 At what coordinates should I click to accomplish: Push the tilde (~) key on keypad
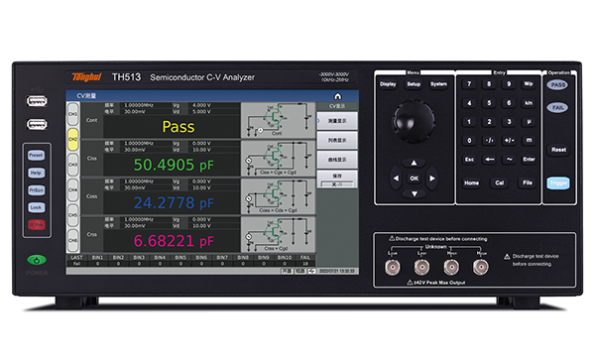coord(510,159)
